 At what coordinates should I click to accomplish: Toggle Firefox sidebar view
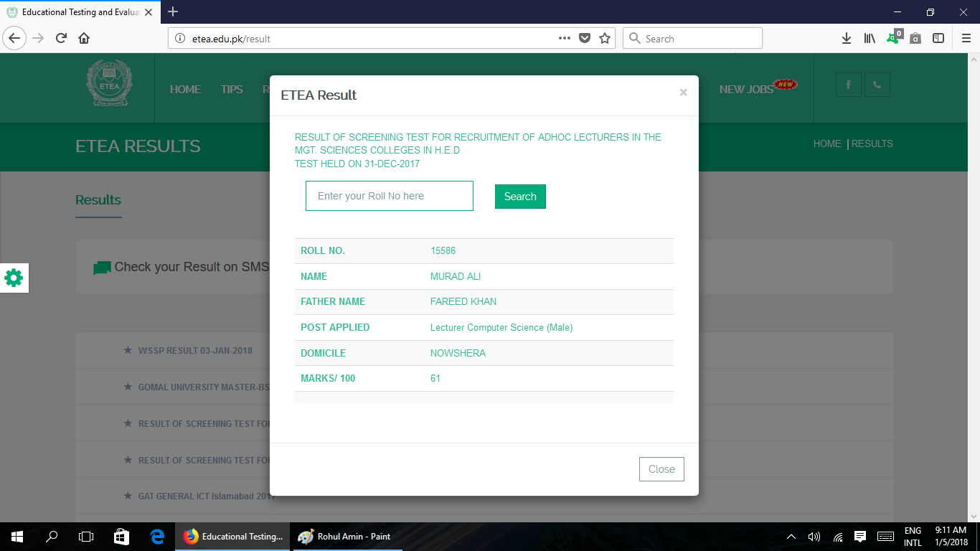(x=938, y=39)
